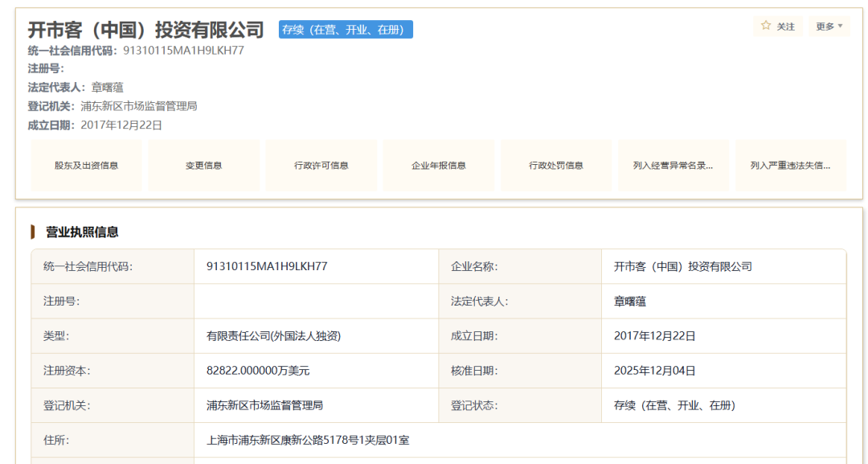Open 列入经营异常名录 tab
The height and width of the screenshot is (464, 868).
(x=673, y=166)
